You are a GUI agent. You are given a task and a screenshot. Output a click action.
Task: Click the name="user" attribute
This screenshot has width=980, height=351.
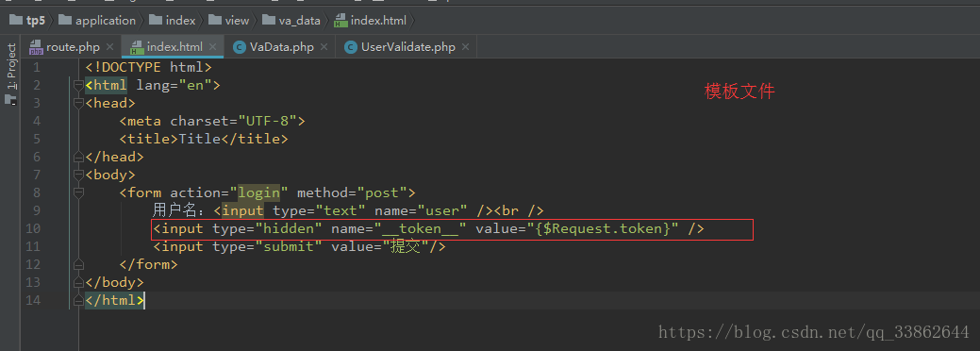click(x=421, y=210)
